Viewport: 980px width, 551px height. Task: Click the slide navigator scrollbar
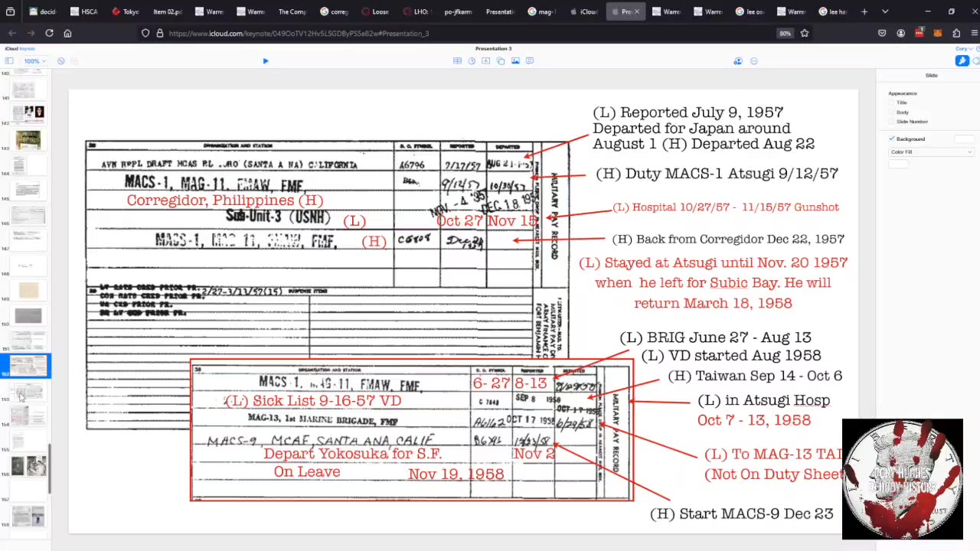[x=50, y=468]
